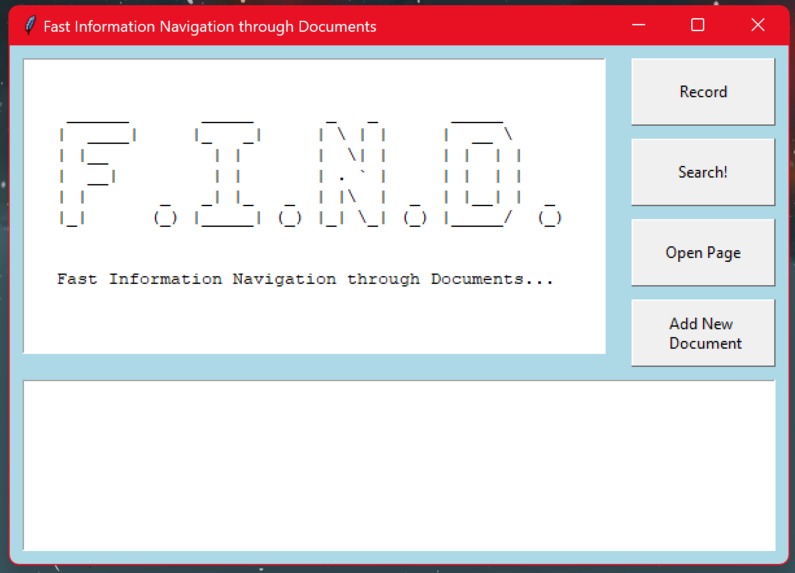Run a query with Search! button
This screenshot has height=573, width=795.
[x=703, y=172]
